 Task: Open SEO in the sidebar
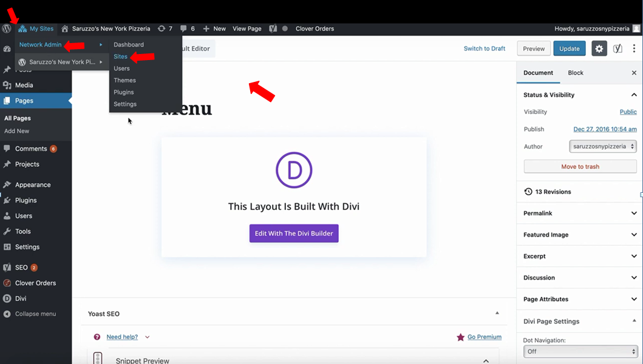click(21, 268)
